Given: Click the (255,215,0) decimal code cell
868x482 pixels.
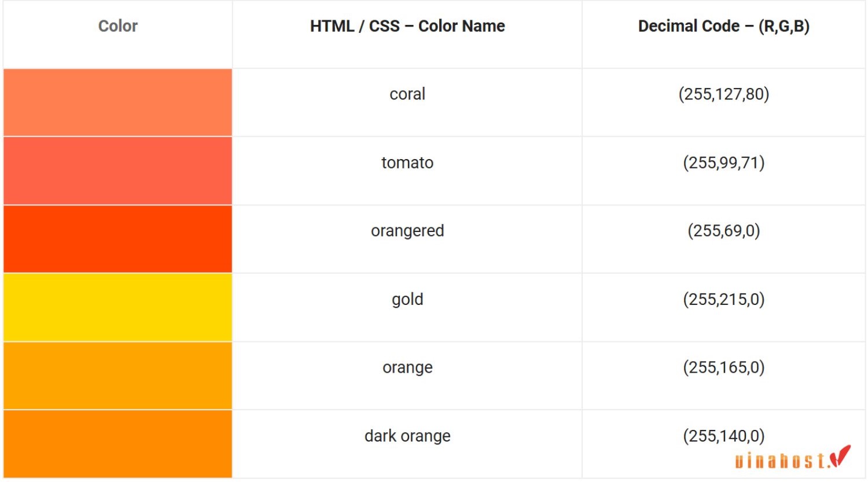Looking at the screenshot, I should pyautogui.click(x=724, y=307).
